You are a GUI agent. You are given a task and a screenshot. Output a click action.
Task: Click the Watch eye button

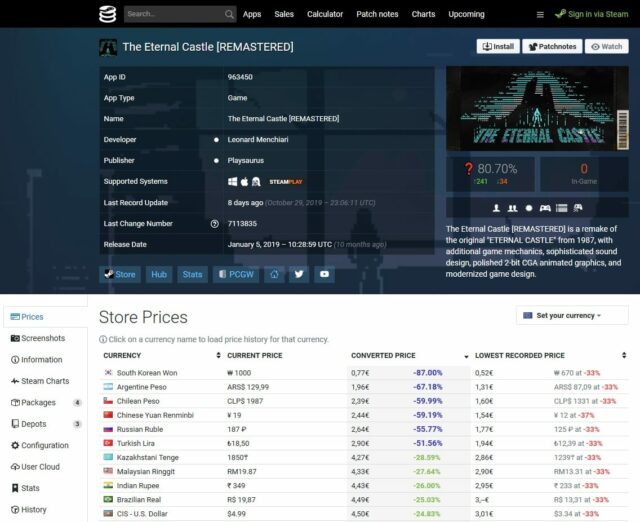[606, 47]
